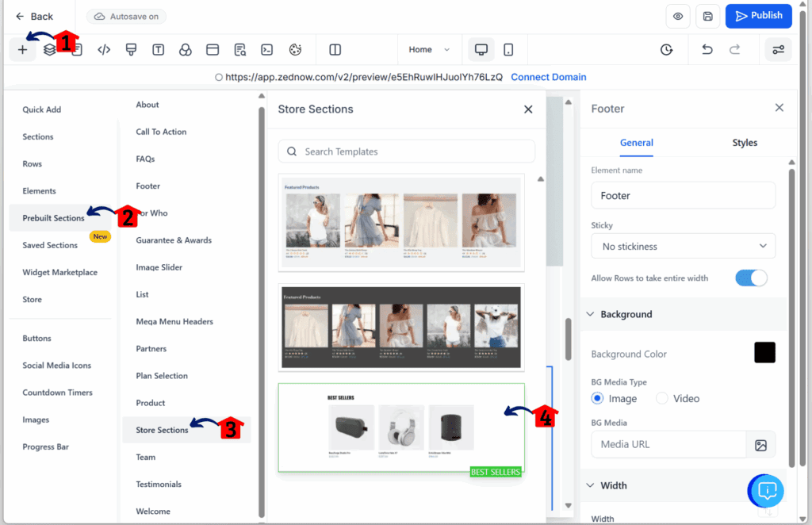Click the preview eye icon
Screen dimensions: 812x525
pyautogui.click(x=678, y=17)
